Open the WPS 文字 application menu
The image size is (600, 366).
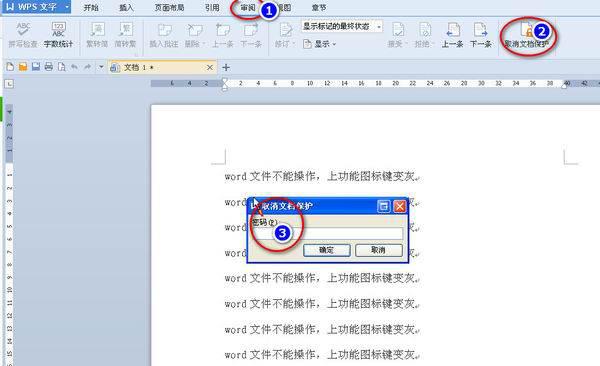[36, 7]
